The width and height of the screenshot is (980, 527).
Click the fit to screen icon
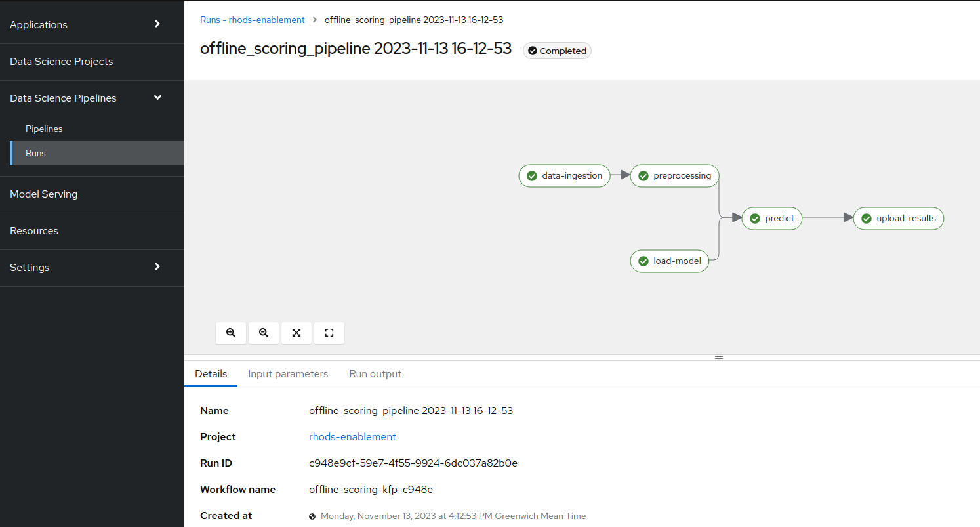(296, 333)
